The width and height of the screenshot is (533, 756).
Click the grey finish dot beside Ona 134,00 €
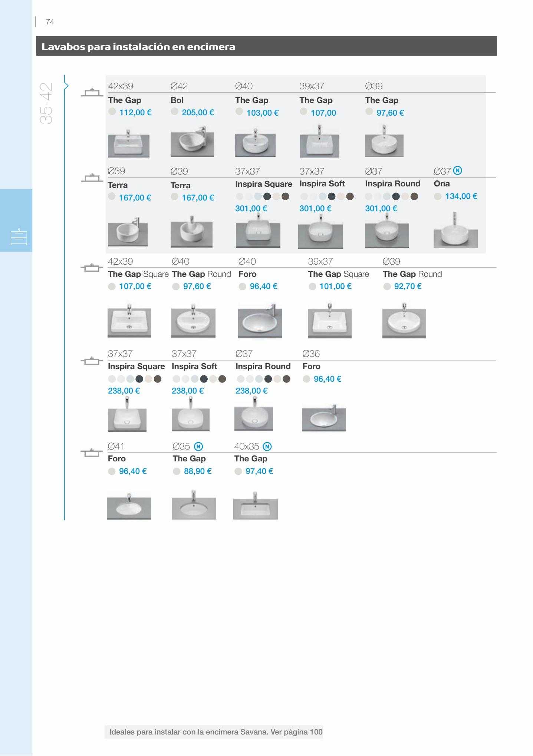(438, 196)
